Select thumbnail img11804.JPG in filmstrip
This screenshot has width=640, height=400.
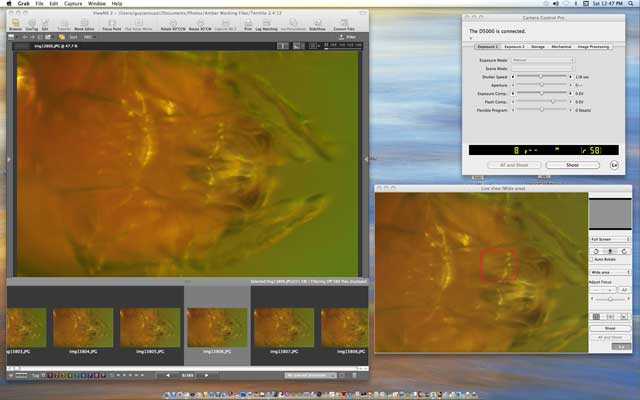(83, 327)
